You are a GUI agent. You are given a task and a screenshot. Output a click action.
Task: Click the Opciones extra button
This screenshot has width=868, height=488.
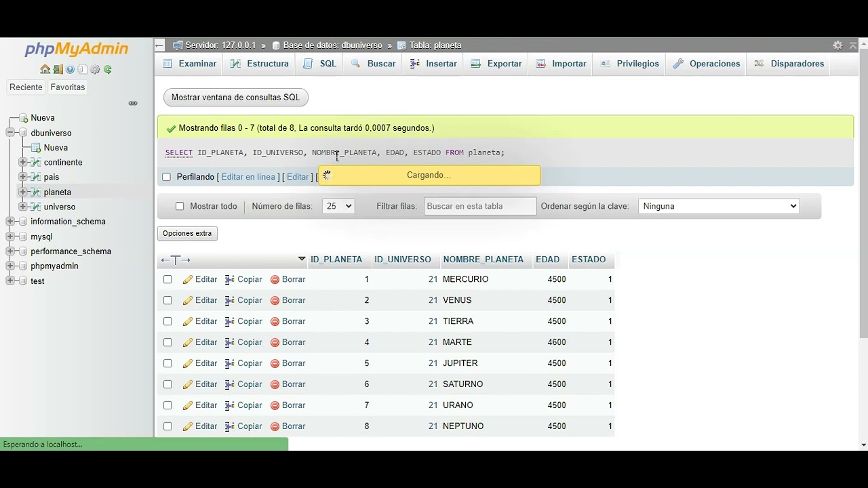click(187, 233)
